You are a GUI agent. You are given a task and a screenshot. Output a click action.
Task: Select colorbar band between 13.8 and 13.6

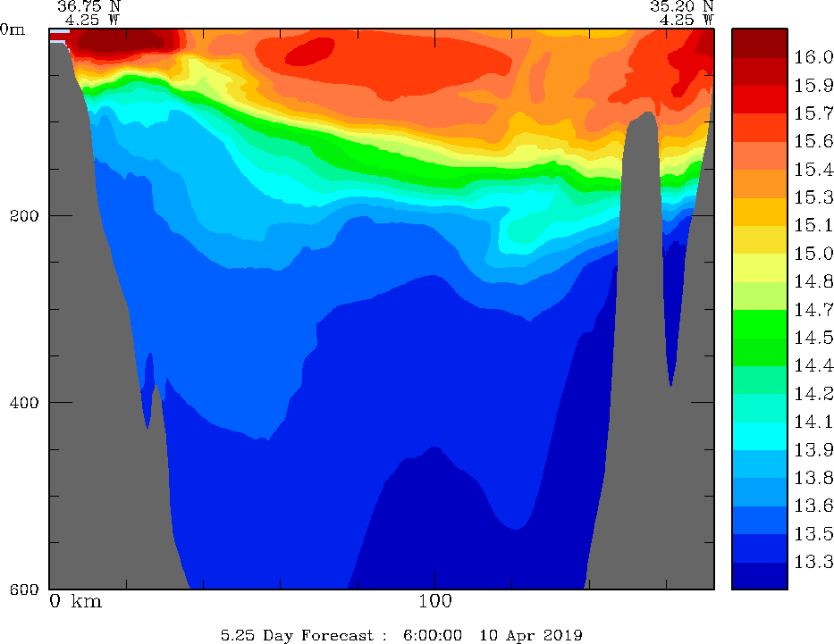[759, 492]
